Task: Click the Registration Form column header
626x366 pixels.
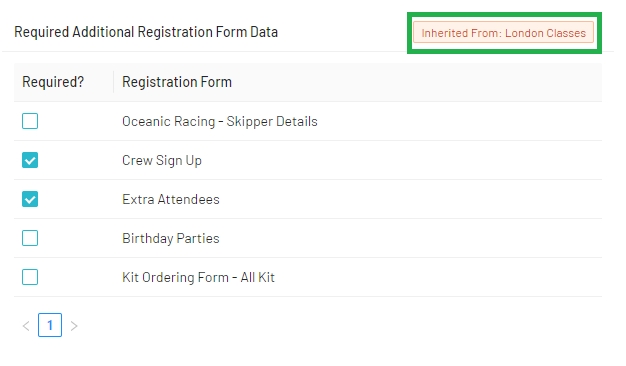Action: (177, 82)
